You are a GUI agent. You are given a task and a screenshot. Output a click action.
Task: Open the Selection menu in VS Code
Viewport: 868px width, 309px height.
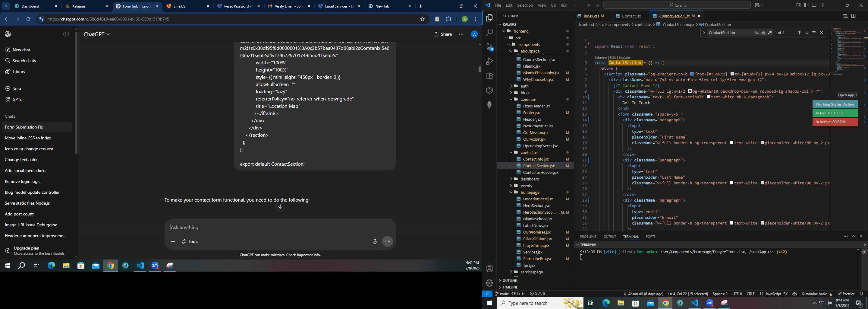(x=525, y=5)
